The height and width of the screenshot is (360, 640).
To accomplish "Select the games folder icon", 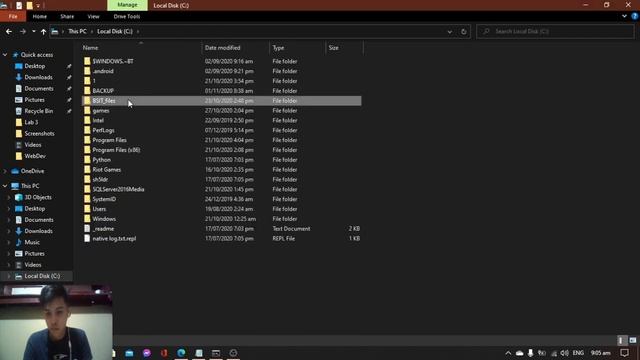I will pos(87,111).
